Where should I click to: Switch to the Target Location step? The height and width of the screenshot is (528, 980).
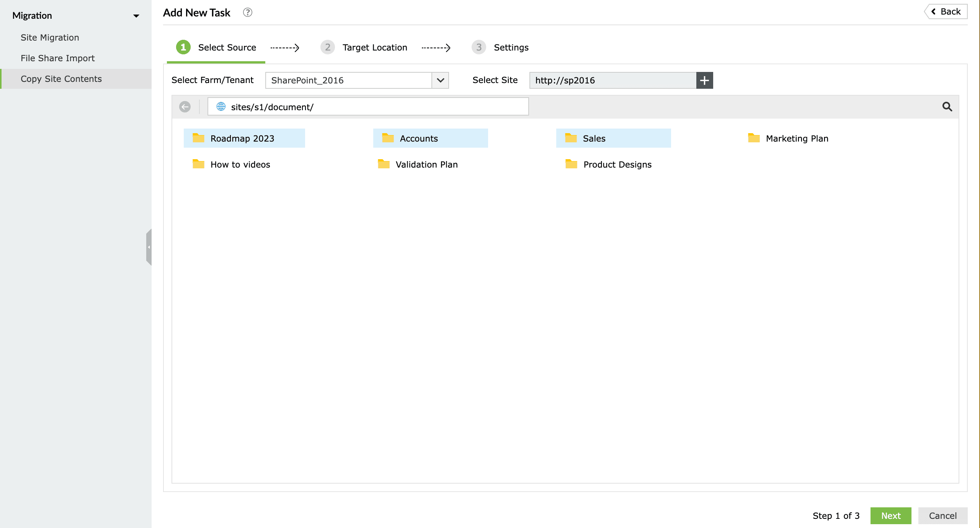pyautogui.click(x=374, y=47)
